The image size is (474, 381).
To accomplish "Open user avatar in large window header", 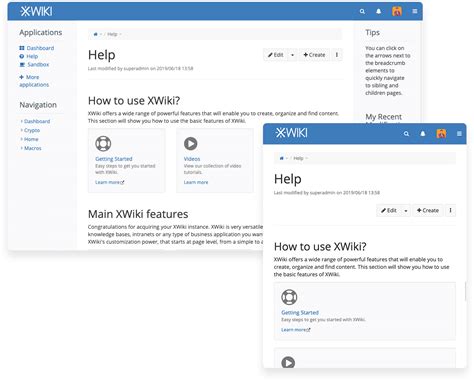I will pyautogui.click(x=397, y=11).
